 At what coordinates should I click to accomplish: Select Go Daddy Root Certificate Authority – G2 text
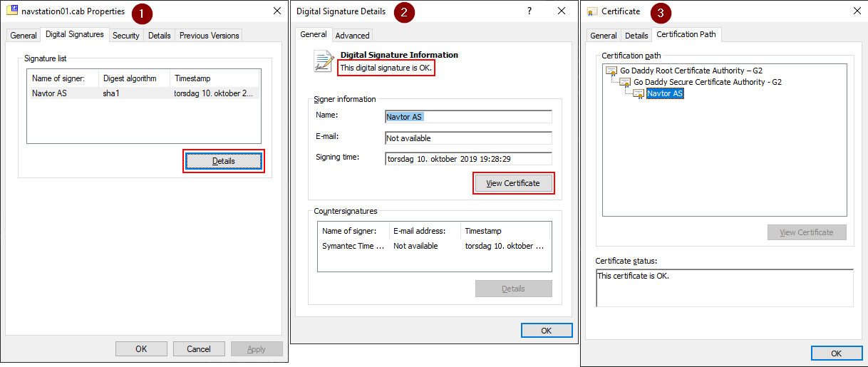(691, 71)
